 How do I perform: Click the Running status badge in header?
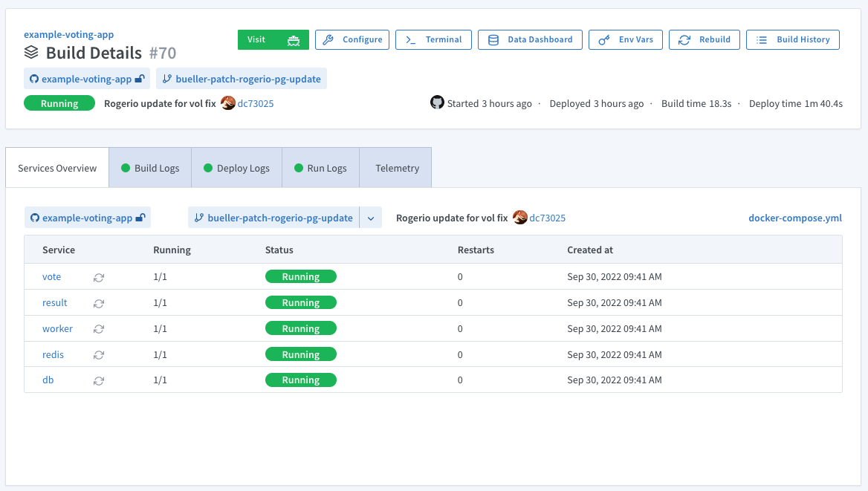pos(59,103)
